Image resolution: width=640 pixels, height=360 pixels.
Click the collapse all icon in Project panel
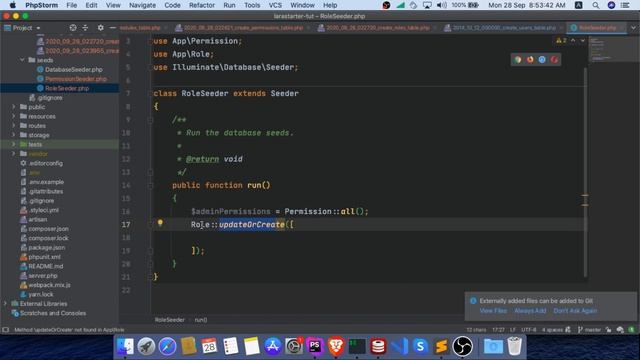click(x=85, y=28)
